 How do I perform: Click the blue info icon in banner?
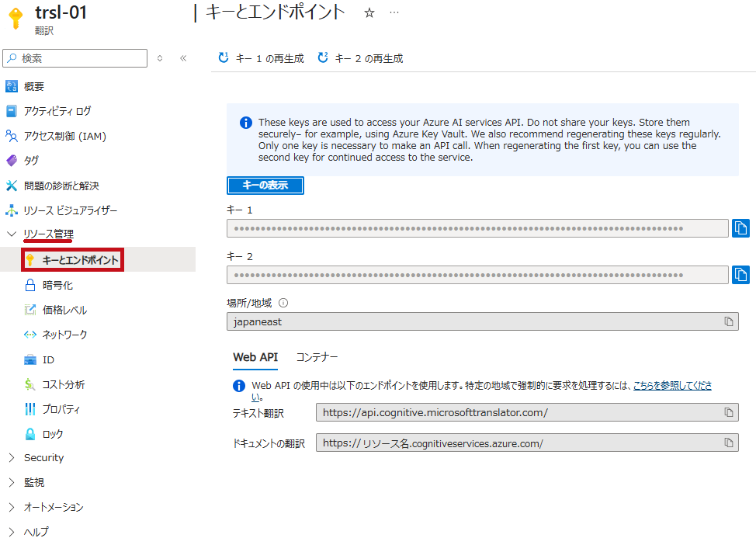pos(246,123)
